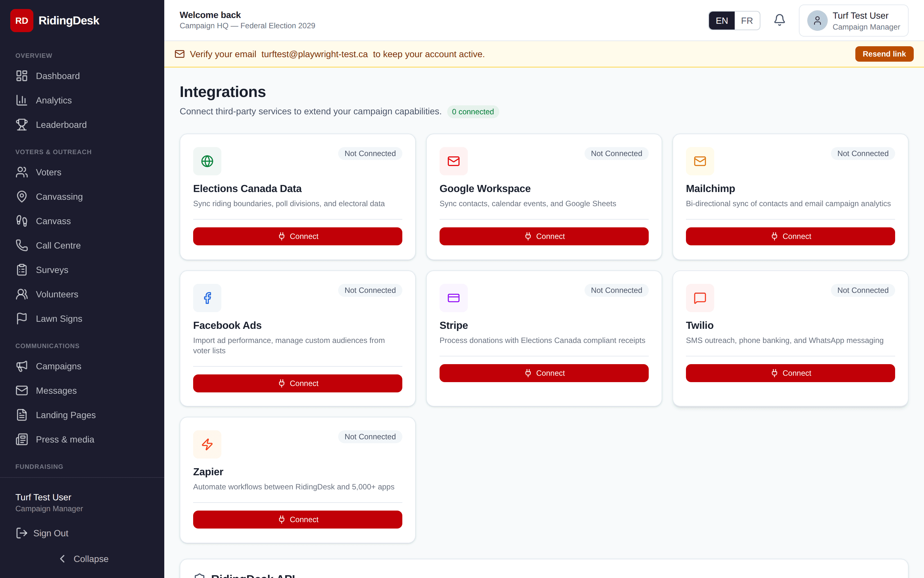Image resolution: width=924 pixels, height=578 pixels.
Task: Click the Zapier lightning bolt icon
Action: pos(207,444)
